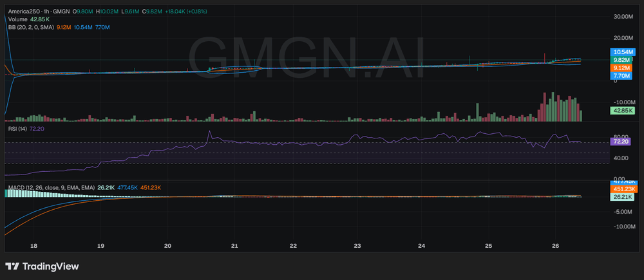The height and width of the screenshot is (280, 644).
Task: Click the low value L9.61M
Action: point(130,12)
